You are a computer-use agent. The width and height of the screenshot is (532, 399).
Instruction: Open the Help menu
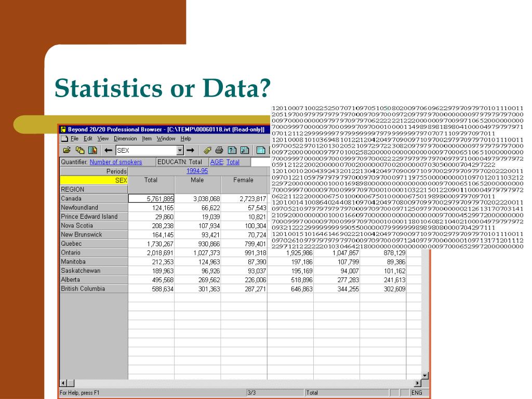[185, 138]
